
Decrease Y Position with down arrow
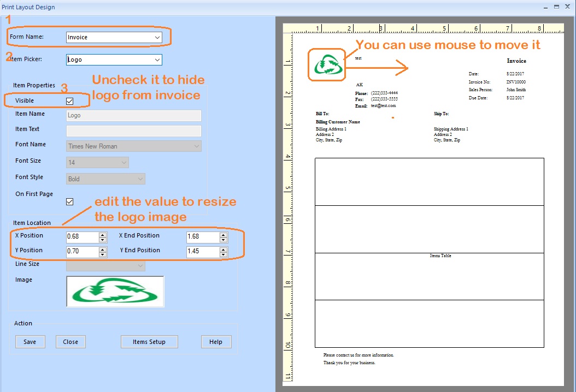tap(103, 254)
